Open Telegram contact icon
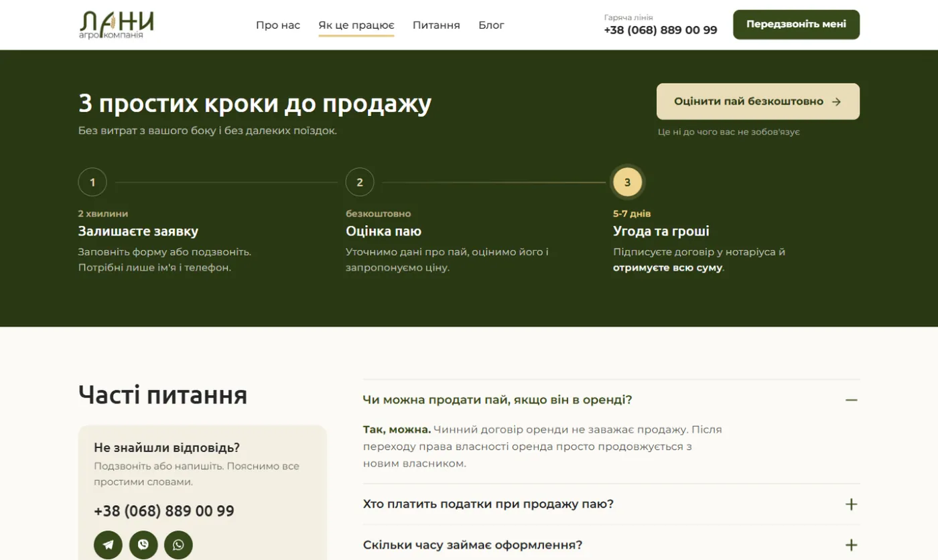Image resolution: width=938 pixels, height=560 pixels. click(x=108, y=545)
